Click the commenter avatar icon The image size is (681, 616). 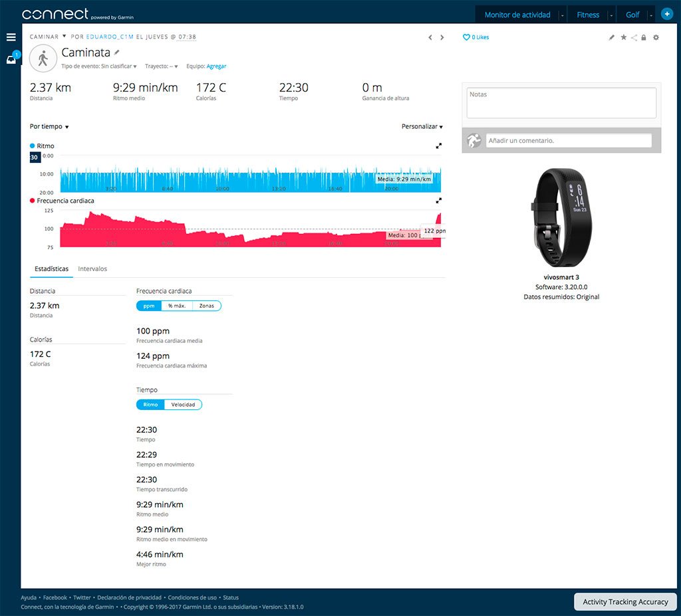(474, 140)
